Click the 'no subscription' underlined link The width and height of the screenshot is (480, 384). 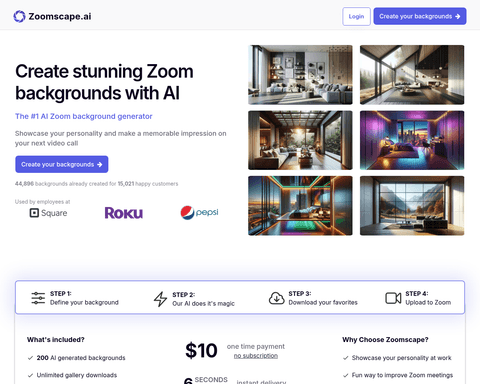point(256,356)
